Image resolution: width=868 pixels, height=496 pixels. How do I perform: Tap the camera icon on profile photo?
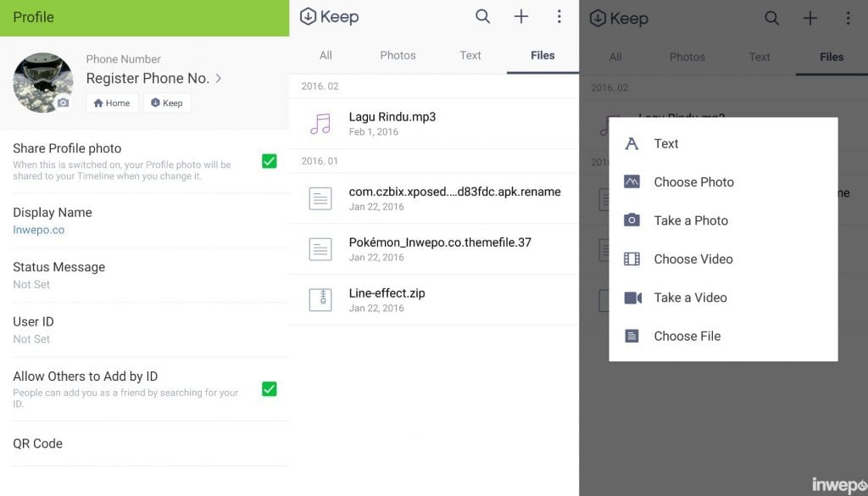[x=64, y=103]
